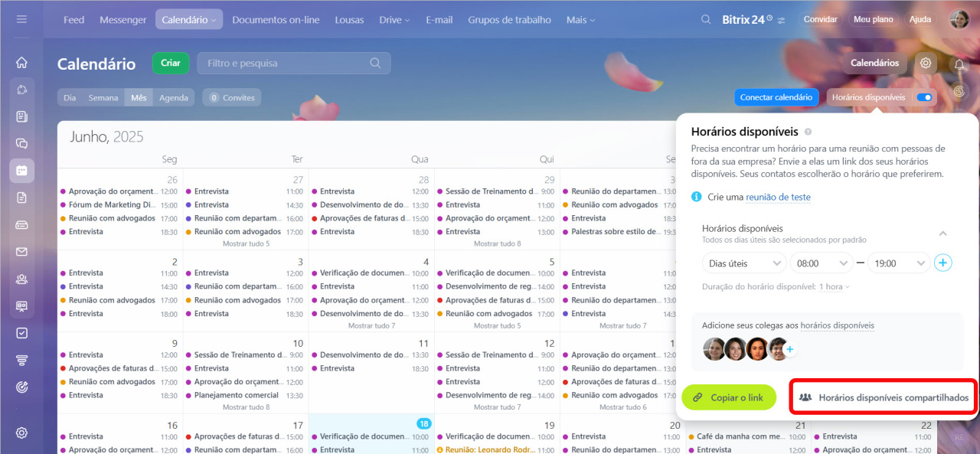Switch to the Semana view tab
Viewport: 980px width, 454px height.
[103, 97]
